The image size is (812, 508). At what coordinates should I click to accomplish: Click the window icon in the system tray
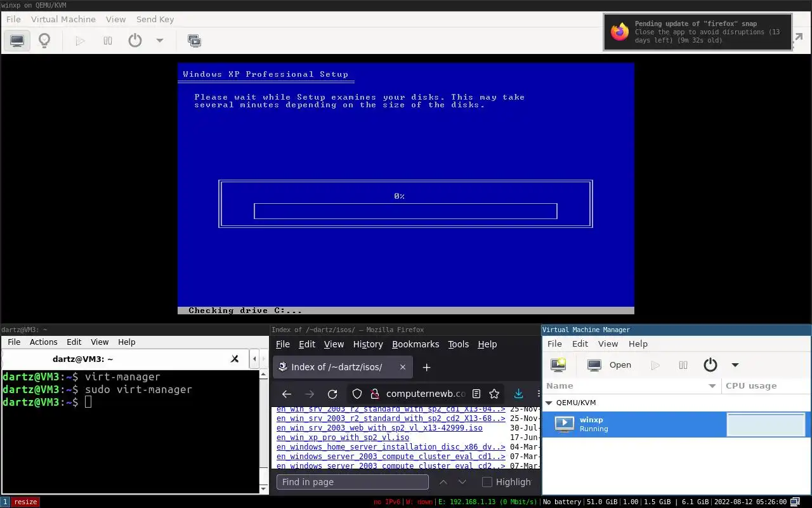[x=796, y=502]
